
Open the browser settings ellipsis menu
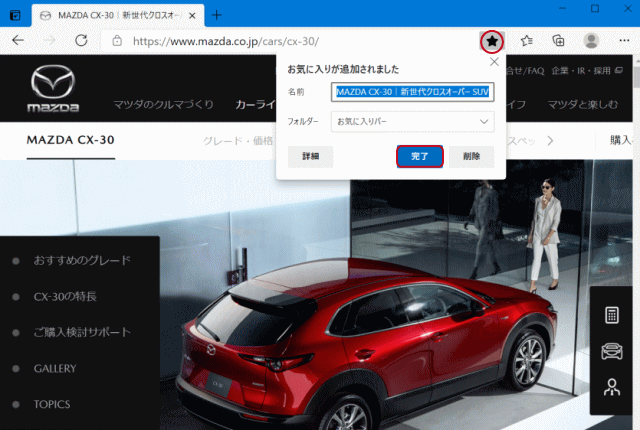click(624, 40)
